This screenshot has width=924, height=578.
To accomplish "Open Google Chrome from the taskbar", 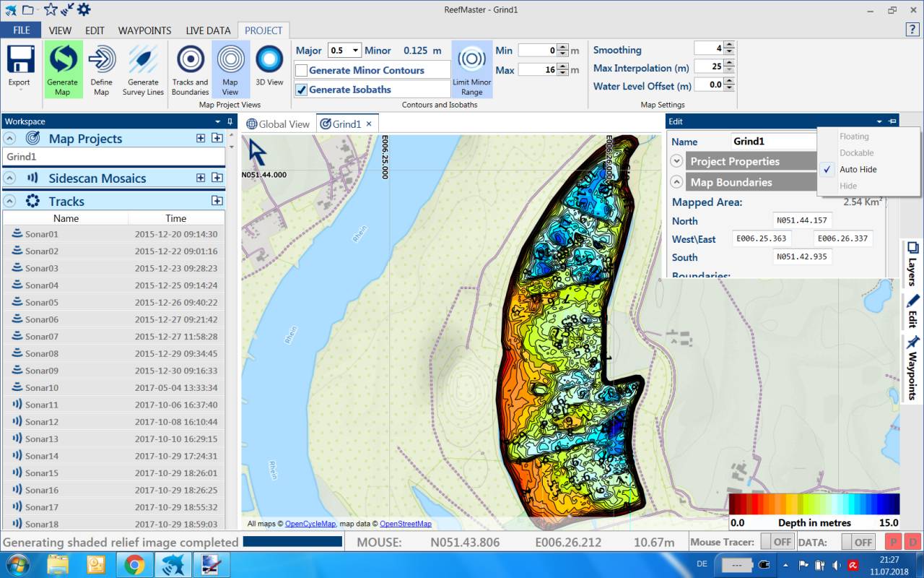I will coord(134,564).
